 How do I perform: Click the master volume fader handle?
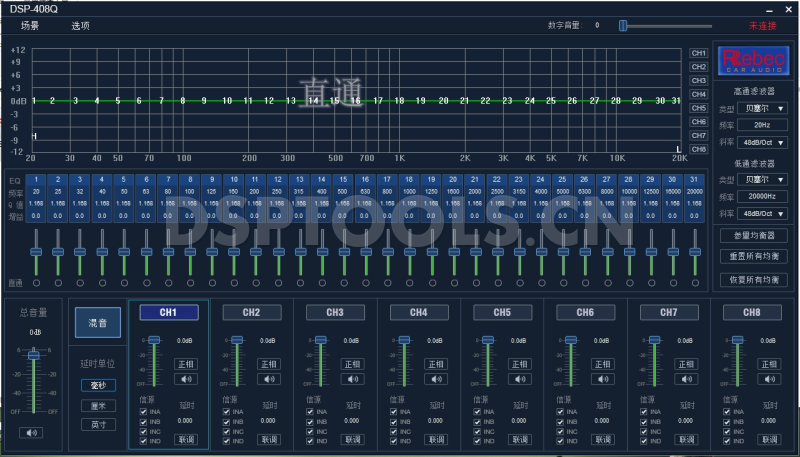pos(33,355)
